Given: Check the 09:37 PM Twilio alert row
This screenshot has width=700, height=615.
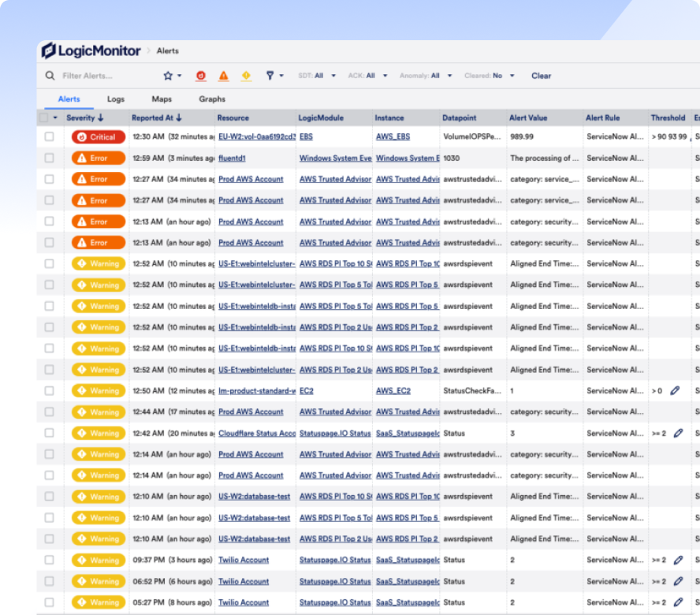Looking at the screenshot, I should tap(50, 560).
